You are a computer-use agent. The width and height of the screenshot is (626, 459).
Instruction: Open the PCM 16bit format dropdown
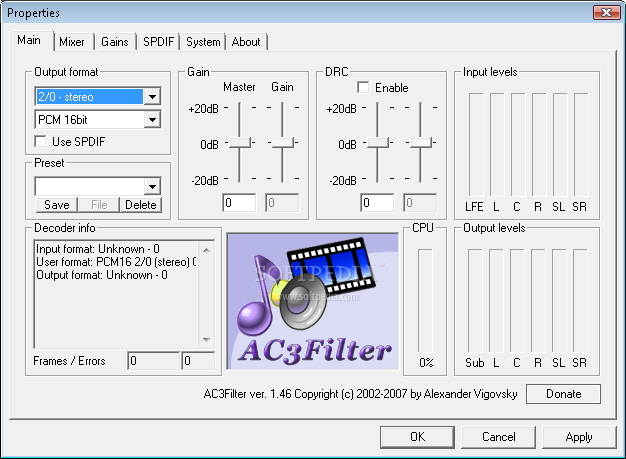pos(152,119)
